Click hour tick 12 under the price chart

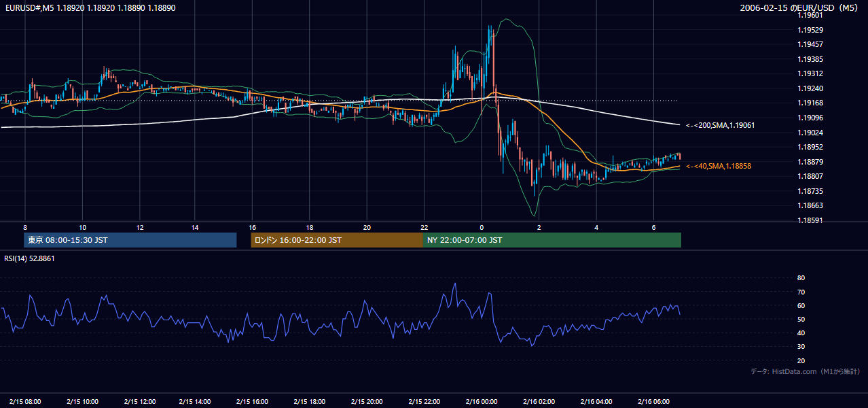pos(139,227)
